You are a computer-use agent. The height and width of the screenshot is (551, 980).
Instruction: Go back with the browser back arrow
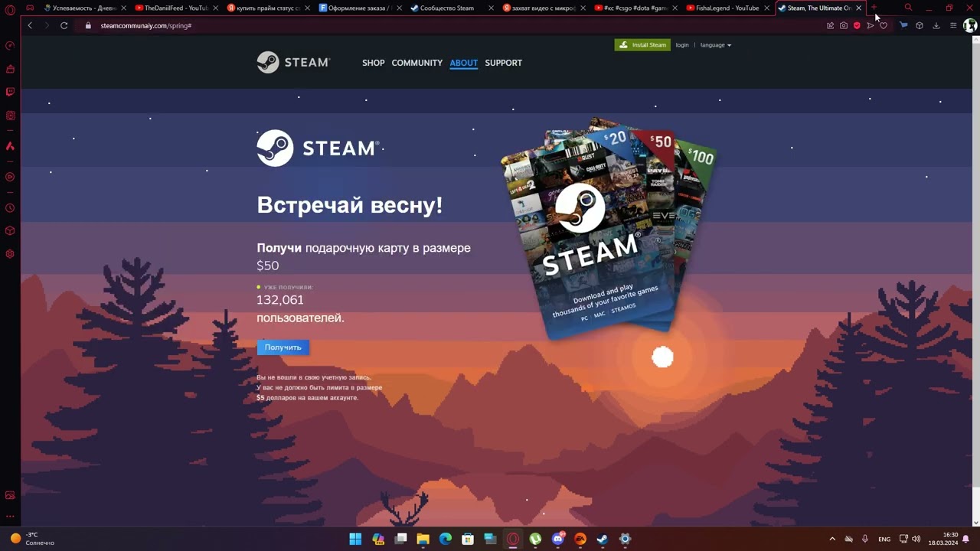pos(30,25)
